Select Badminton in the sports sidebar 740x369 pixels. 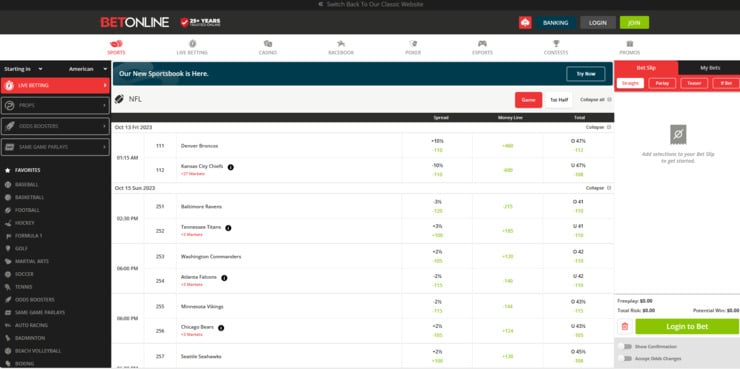coord(30,338)
